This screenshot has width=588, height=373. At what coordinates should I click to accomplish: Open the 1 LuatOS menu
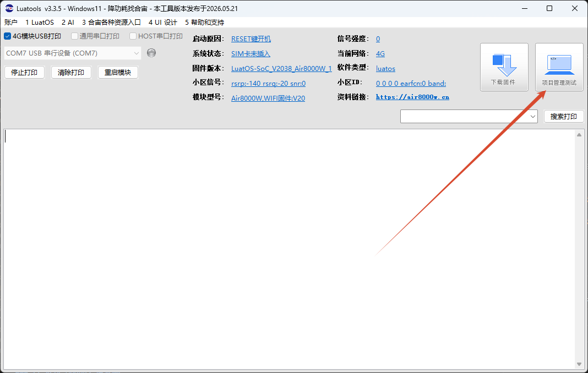pyautogui.click(x=40, y=23)
